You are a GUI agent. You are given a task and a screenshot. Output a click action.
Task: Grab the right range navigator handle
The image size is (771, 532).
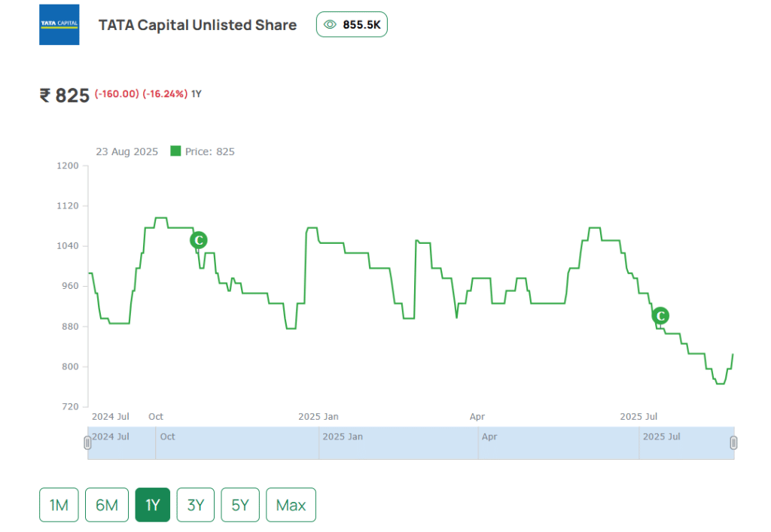point(733,443)
